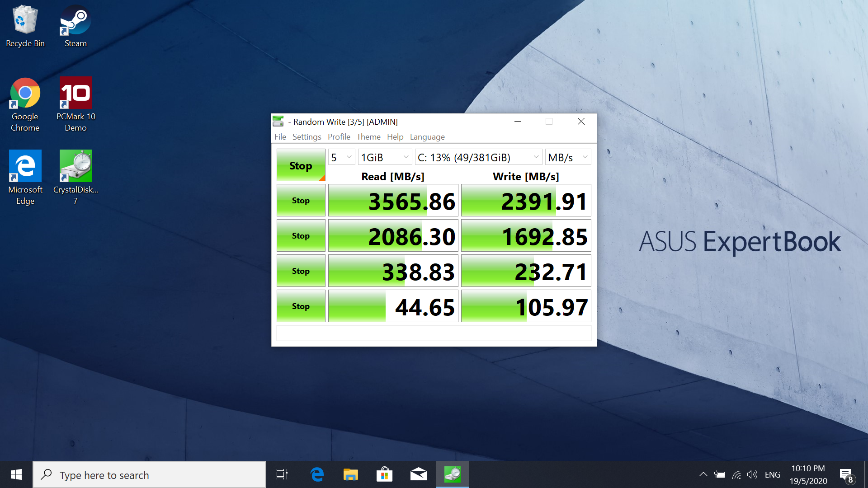Screen dimensions: 868x488
Task: Open the Windows Start menu
Action: 16,474
